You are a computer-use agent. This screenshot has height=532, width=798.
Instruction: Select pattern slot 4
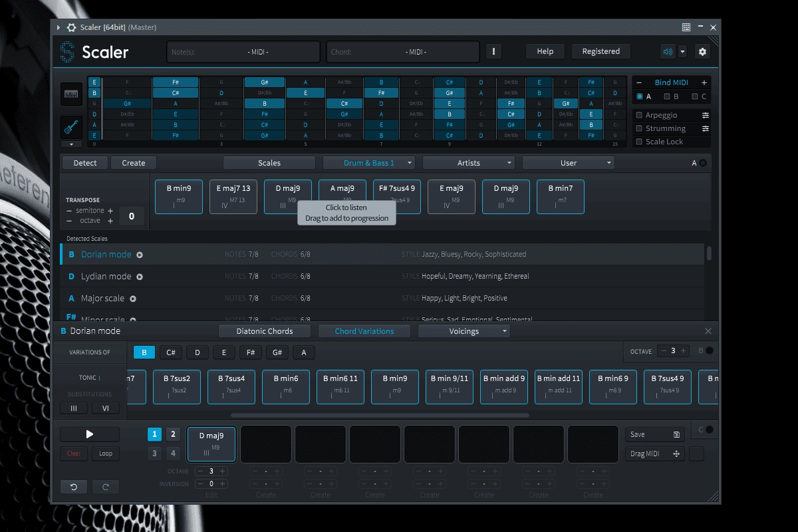173,454
